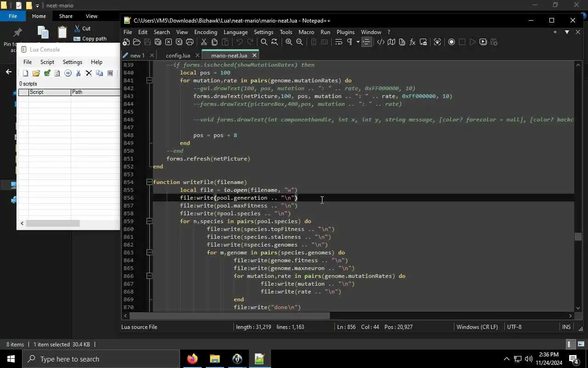Open the Run menu in Notepad++

325,32
